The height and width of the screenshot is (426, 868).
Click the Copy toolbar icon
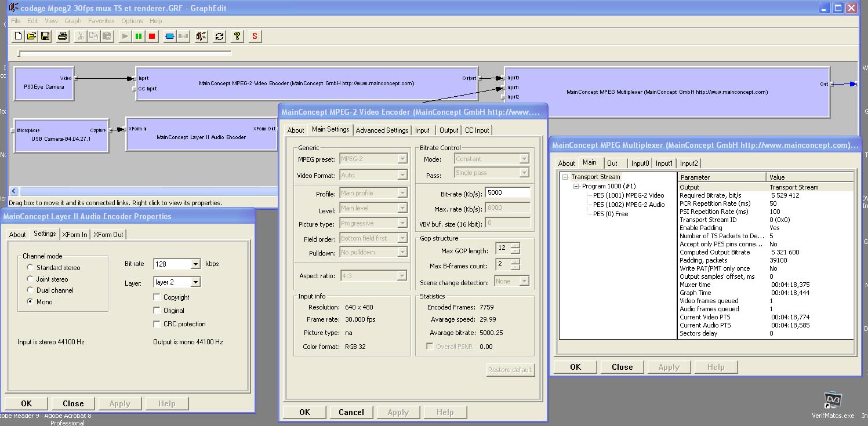[94, 36]
